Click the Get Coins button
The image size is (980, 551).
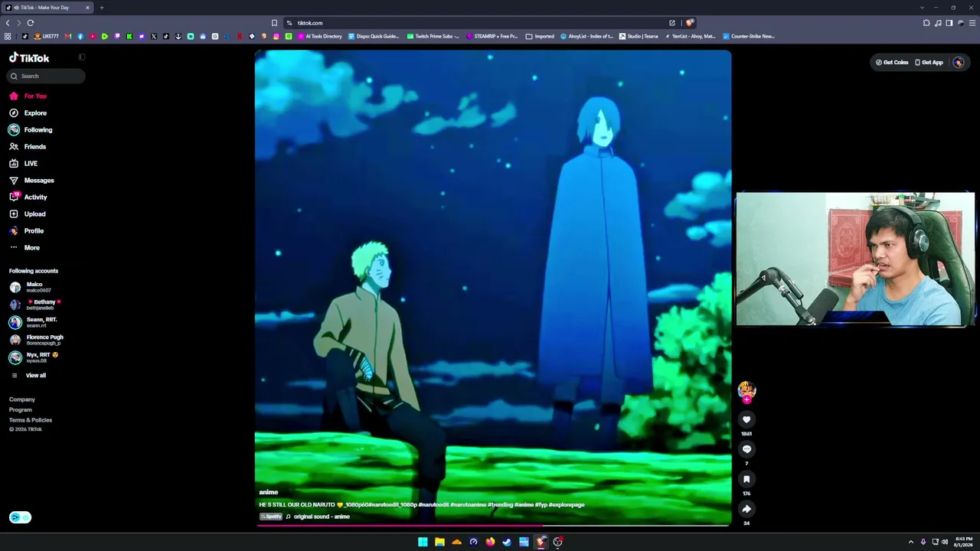tap(892, 63)
